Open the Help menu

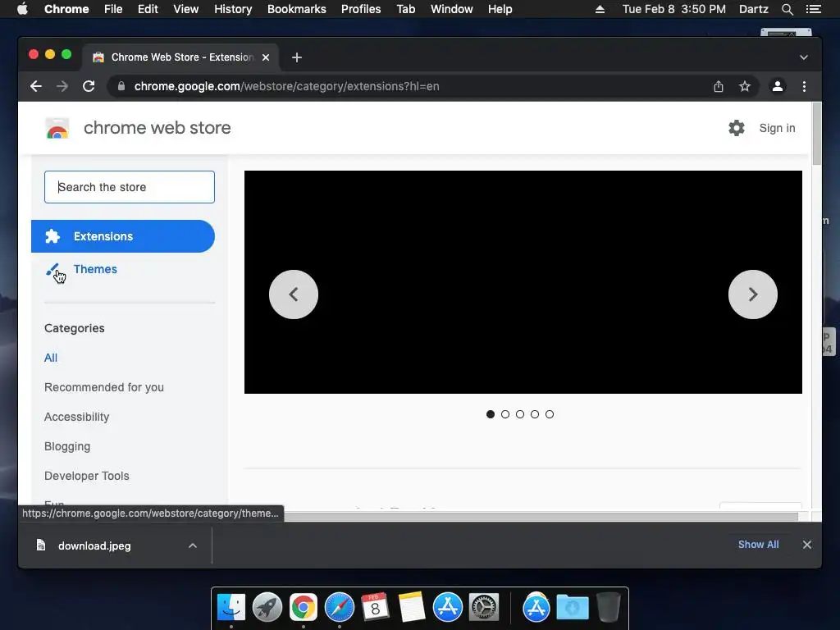(x=500, y=9)
